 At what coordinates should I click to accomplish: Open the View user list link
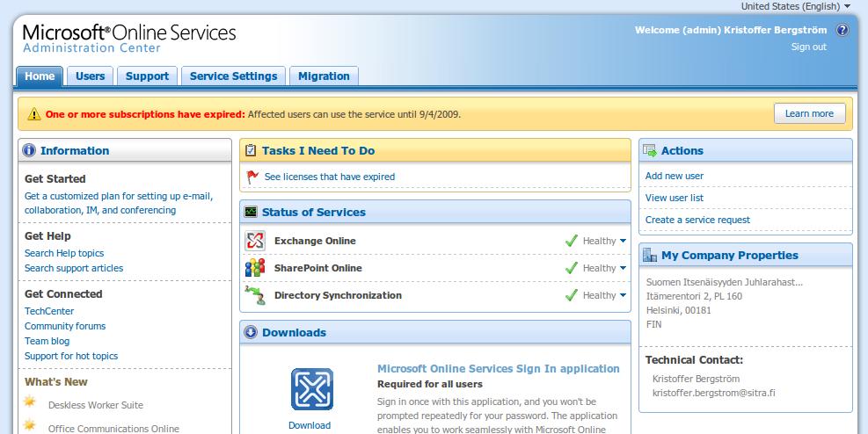point(675,198)
